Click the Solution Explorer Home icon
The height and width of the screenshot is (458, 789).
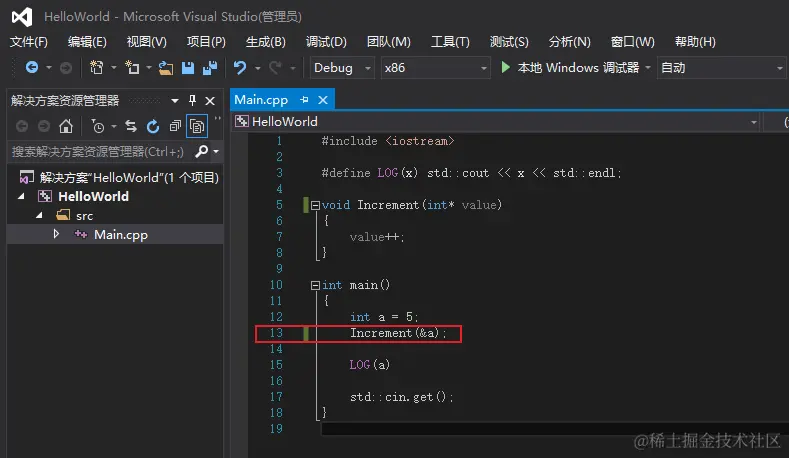pos(66,126)
